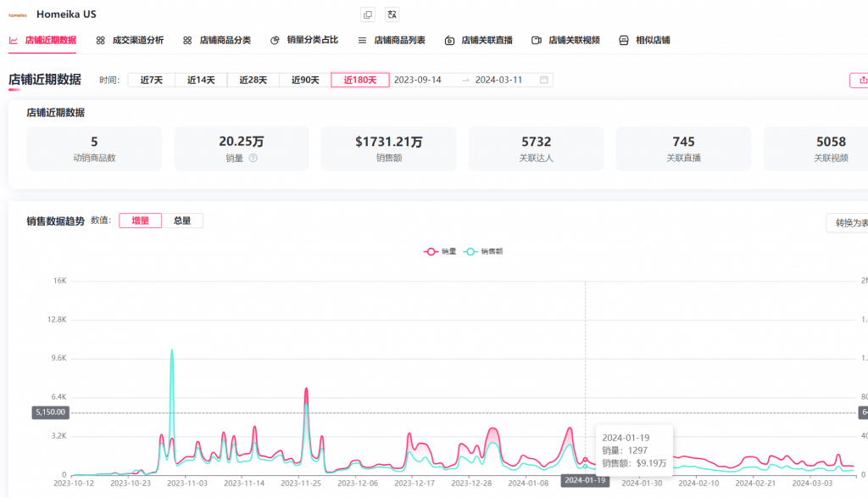This screenshot has height=498, width=868.
Task: Click the calendar icon in the date range
Action: tap(544, 80)
